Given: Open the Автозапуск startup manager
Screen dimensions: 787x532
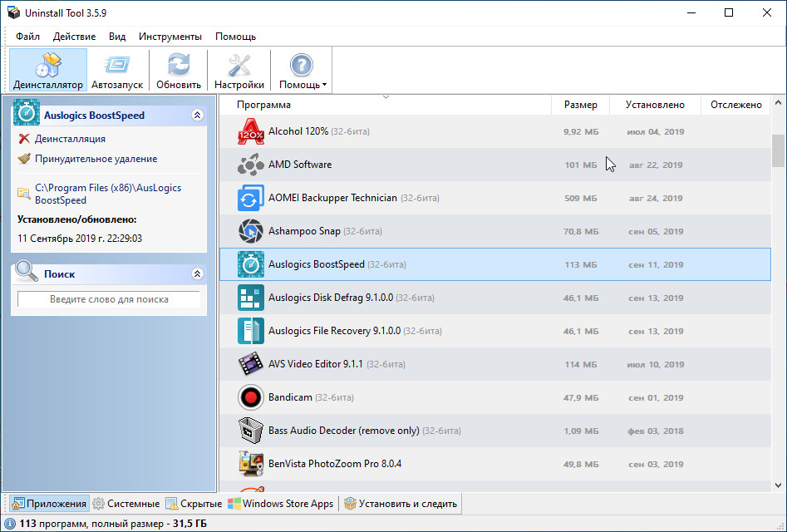Looking at the screenshot, I should pos(117,70).
